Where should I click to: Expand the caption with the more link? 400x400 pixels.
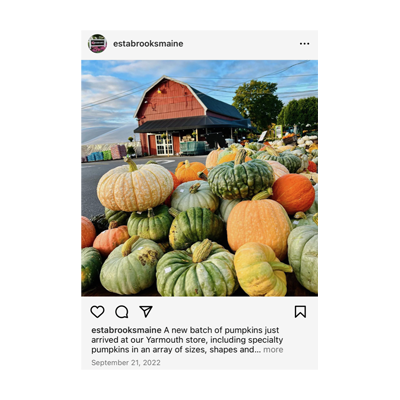point(273,350)
